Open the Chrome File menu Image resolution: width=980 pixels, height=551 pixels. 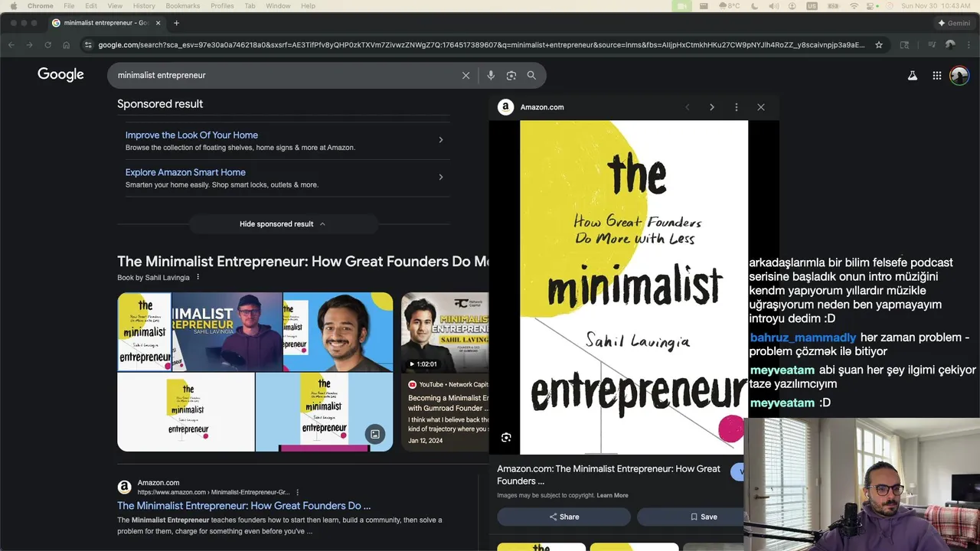click(69, 6)
